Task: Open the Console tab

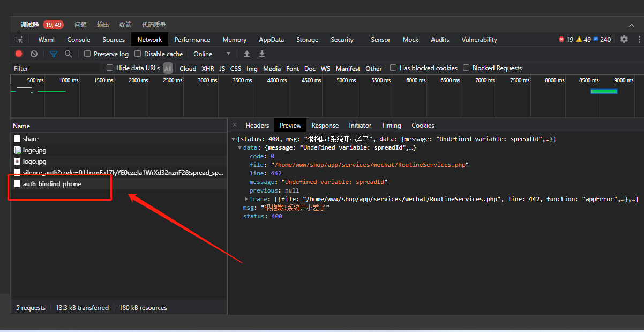Action: 79,39
